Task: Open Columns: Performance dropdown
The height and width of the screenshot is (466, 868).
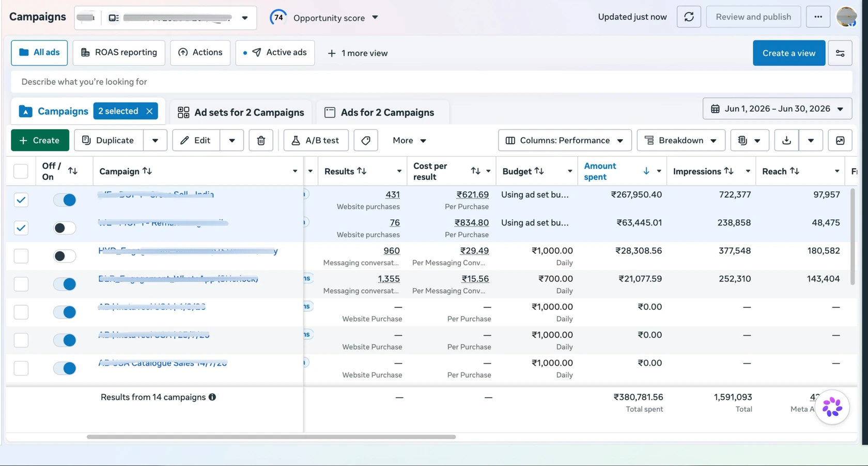Action: click(x=565, y=141)
